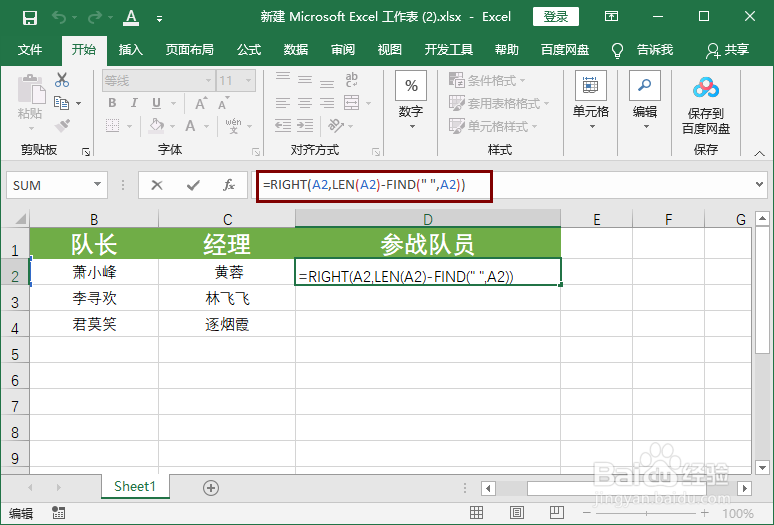Click the Decrease Indent icon

click(x=282, y=126)
